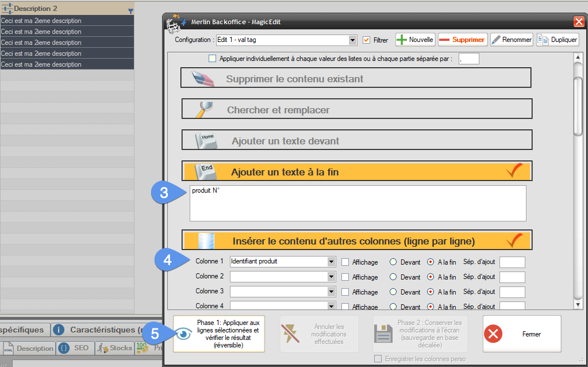
Task: Click the info icon on the Caractéristiques tab
Action: pos(59,330)
